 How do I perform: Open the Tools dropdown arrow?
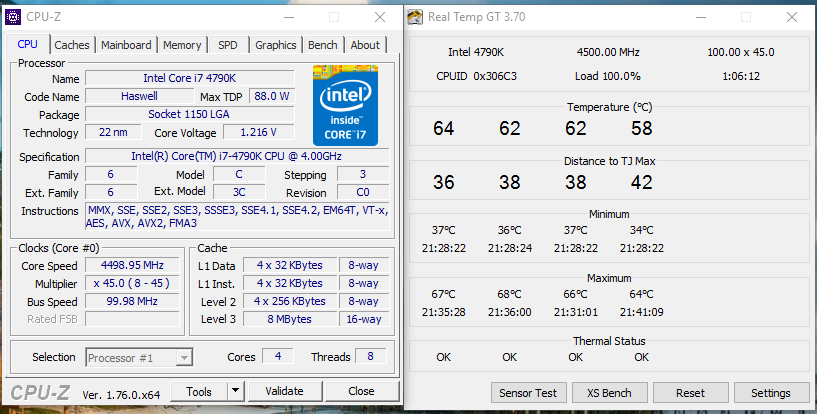tap(236, 391)
